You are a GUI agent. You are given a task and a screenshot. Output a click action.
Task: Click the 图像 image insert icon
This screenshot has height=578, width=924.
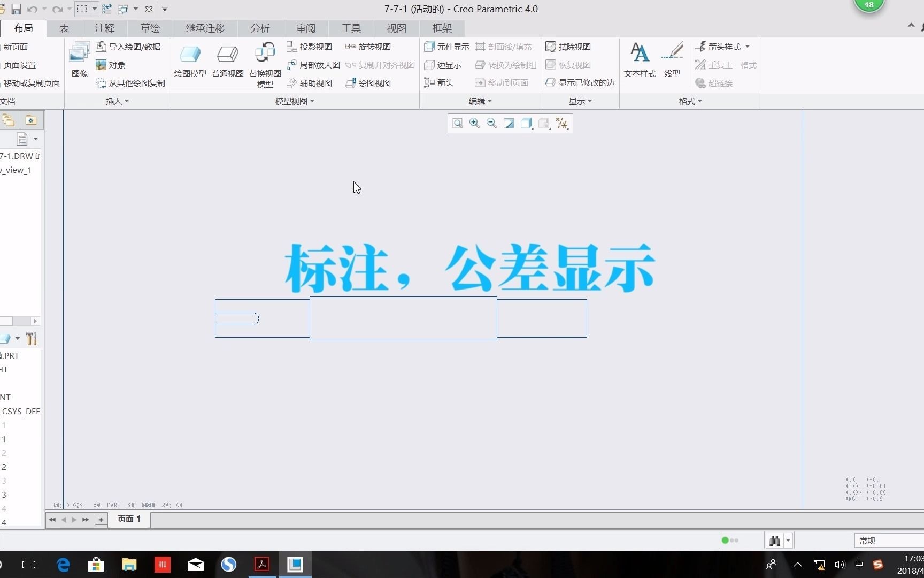click(79, 59)
